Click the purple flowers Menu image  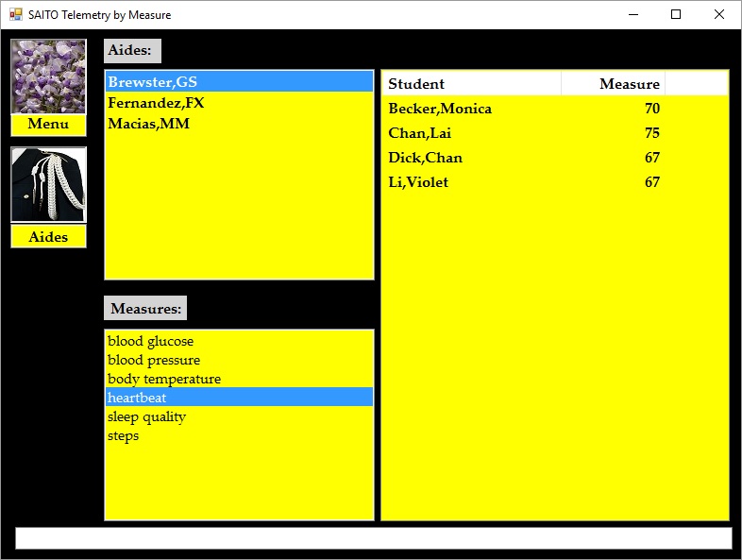tap(48, 76)
